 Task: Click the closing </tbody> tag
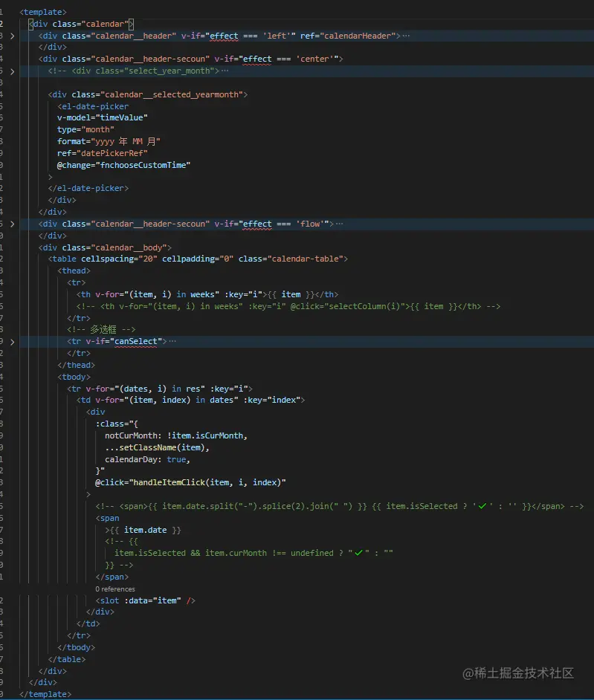(76, 647)
